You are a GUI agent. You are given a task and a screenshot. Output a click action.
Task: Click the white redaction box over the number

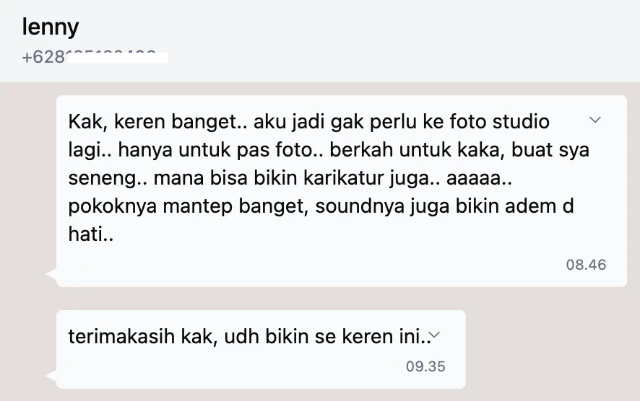pos(117,58)
